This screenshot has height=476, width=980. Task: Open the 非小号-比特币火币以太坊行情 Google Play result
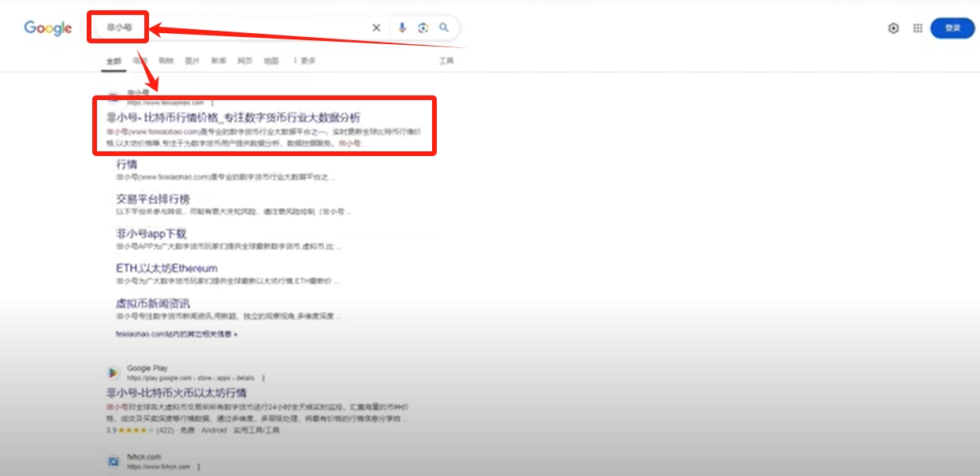tap(177, 392)
